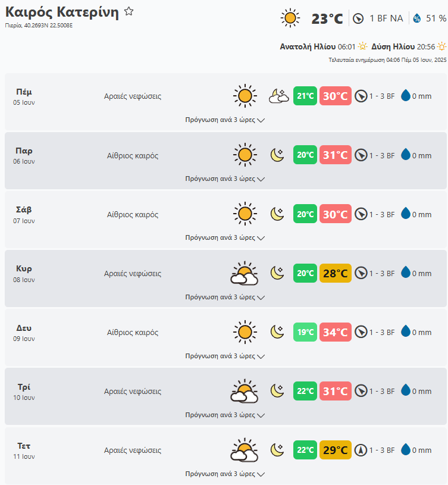Click the humidity droplet icon beside 51 %
This screenshot has height=485, width=448.
417,18
